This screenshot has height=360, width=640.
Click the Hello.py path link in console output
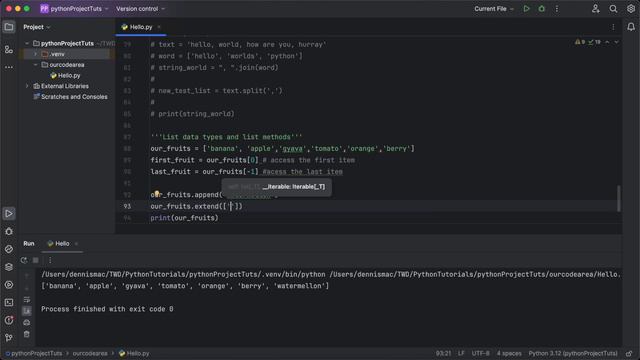tap(475, 274)
